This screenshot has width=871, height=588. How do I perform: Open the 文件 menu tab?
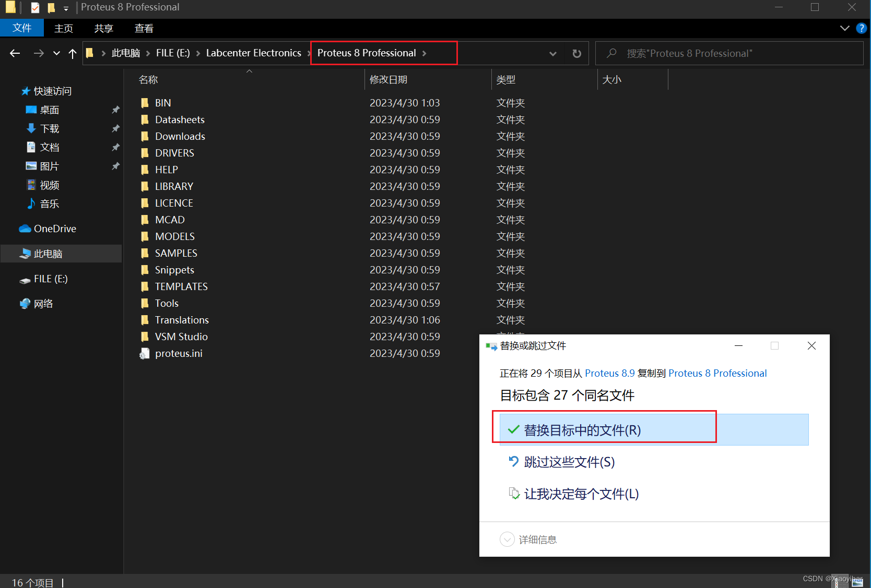[22, 28]
